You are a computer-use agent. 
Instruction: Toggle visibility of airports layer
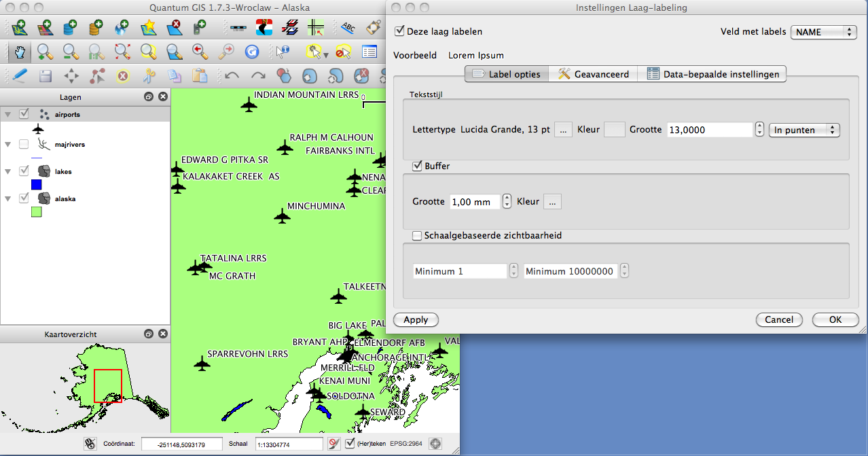pyautogui.click(x=24, y=114)
